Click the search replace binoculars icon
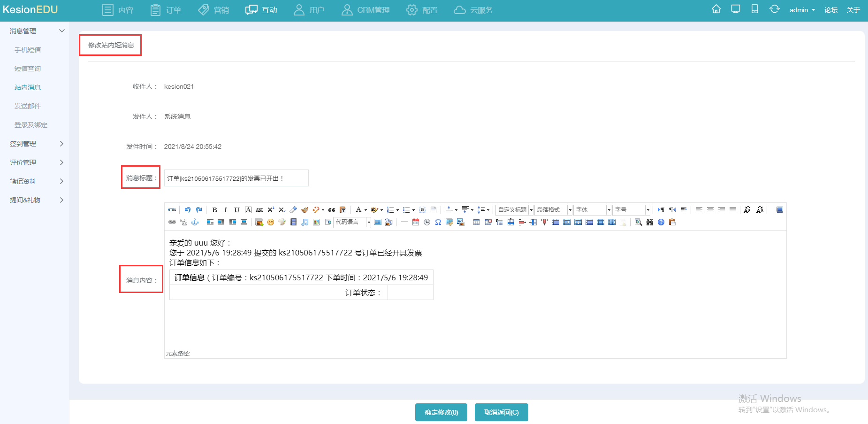This screenshot has width=868, height=424. tap(650, 222)
